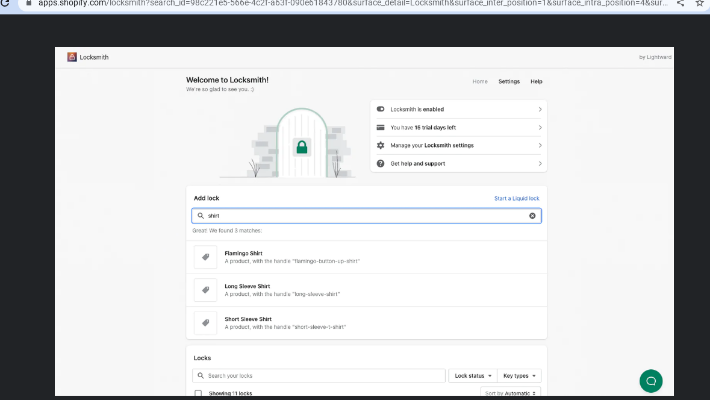
Task: Click the Add lock search input field
Action: tap(366, 216)
